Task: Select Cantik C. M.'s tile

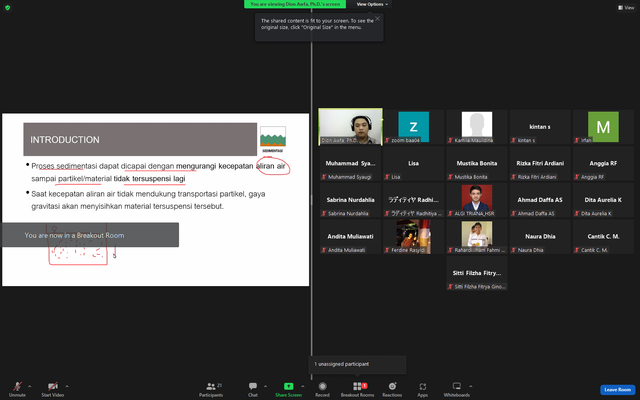Action: tap(603, 236)
